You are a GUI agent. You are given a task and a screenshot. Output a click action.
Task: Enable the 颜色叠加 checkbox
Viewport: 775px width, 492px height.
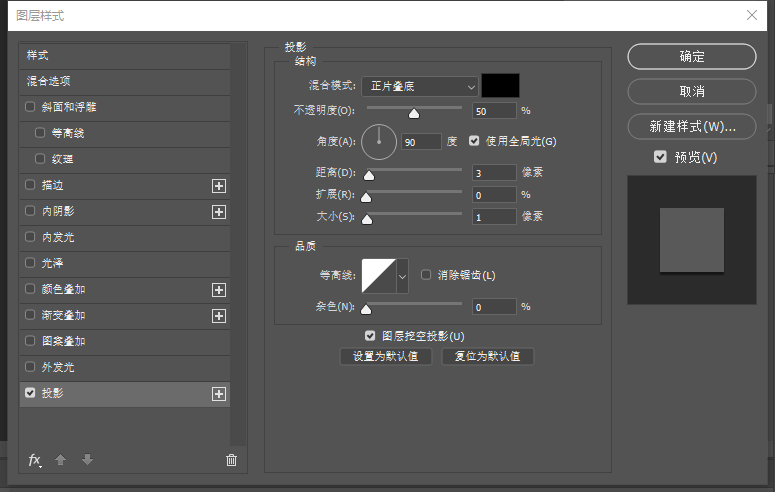(30, 289)
